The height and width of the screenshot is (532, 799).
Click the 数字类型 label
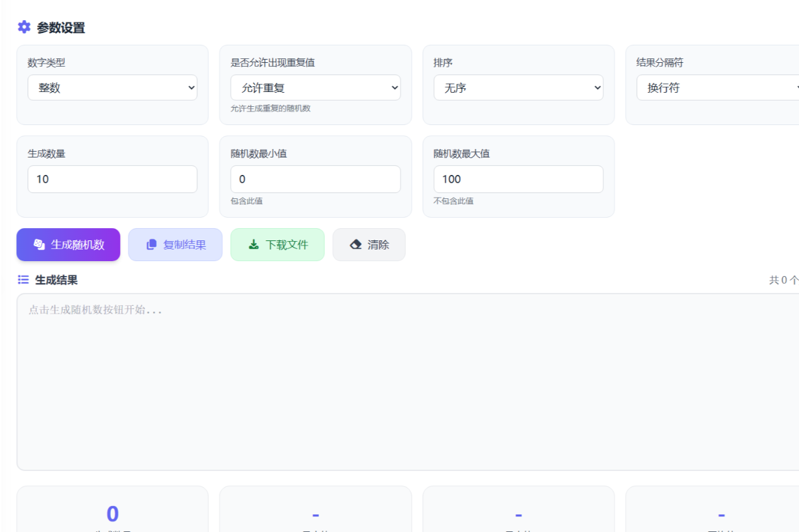point(46,63)
